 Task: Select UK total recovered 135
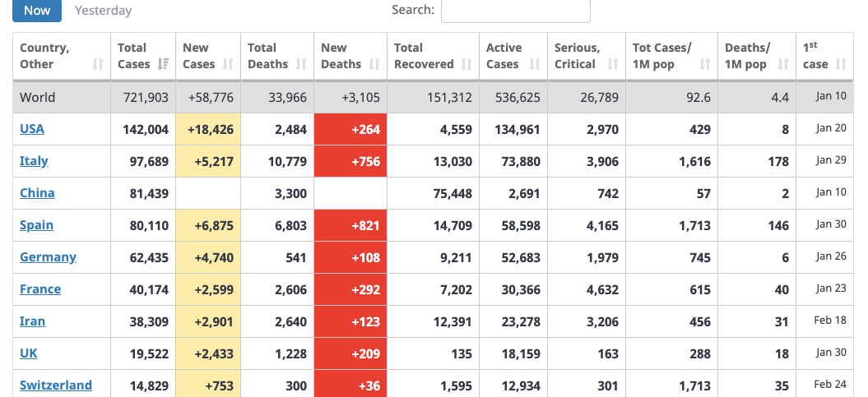click(x=462, y=354)
